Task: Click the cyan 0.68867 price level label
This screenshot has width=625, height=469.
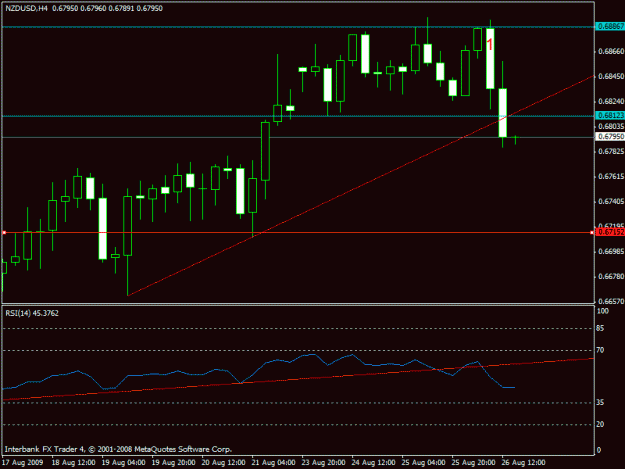Action: pos(610,26)
